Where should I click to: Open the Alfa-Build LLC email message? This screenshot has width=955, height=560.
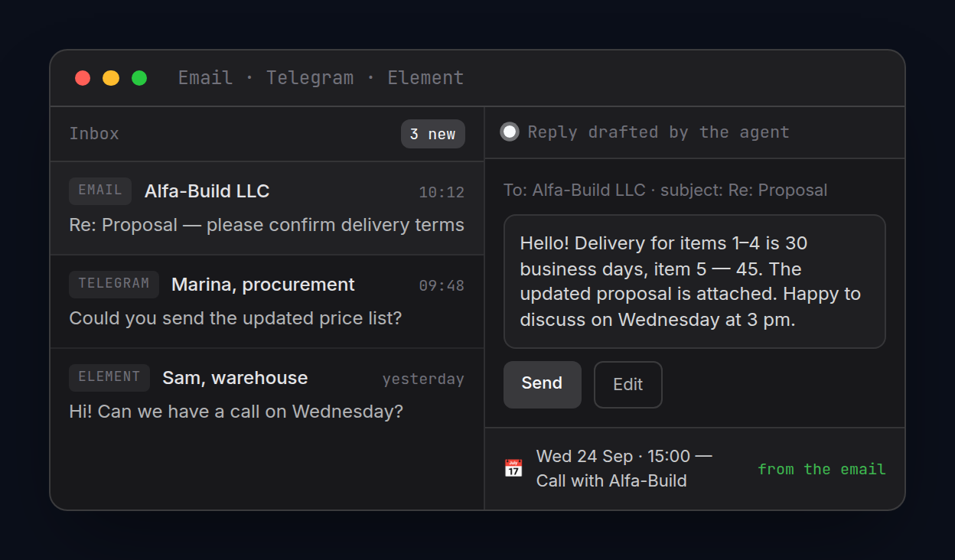coord(267,208)
